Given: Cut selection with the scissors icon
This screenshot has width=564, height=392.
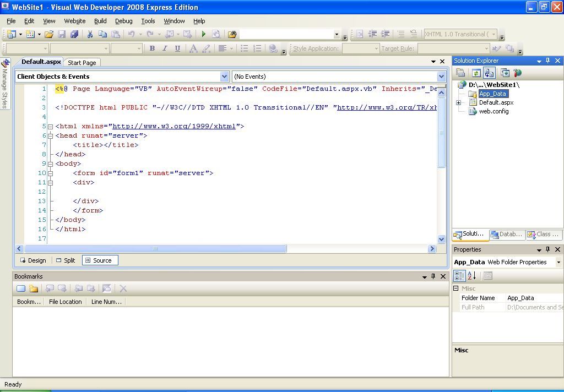Looking at the screenshot, I should tap(90, 34).
